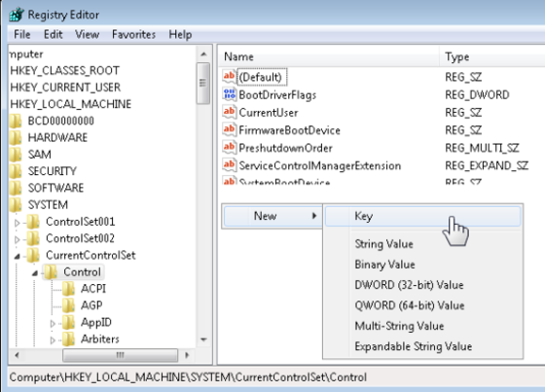Click the AppID folder icon
Screen dimensions: 545x392
[x=68, y=322]
